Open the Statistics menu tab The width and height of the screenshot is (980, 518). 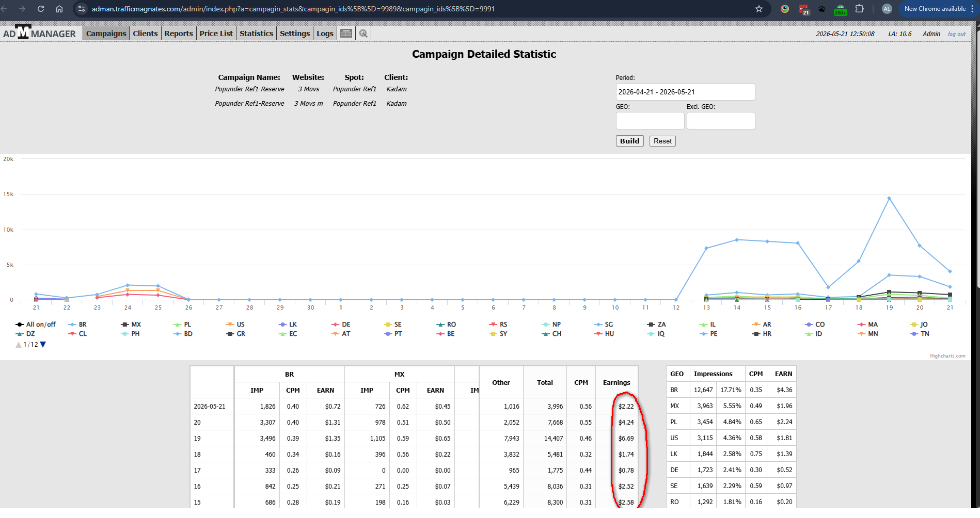point(256,34)
